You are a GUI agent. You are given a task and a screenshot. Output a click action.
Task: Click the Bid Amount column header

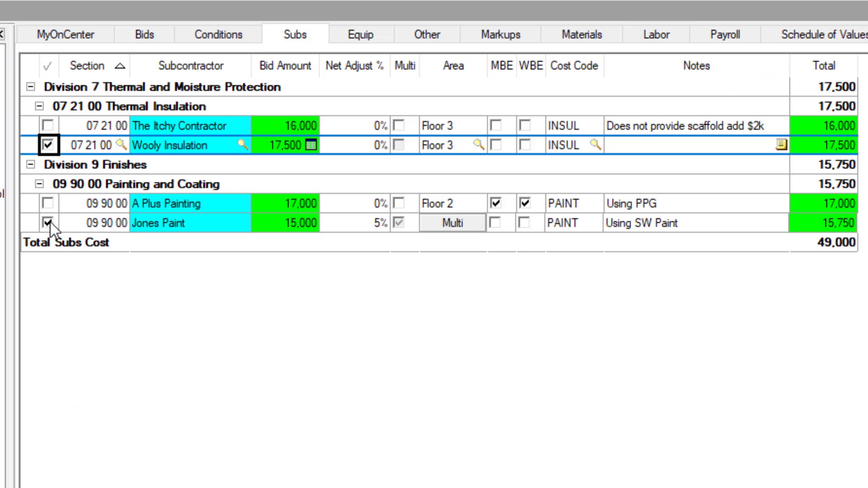285,66
